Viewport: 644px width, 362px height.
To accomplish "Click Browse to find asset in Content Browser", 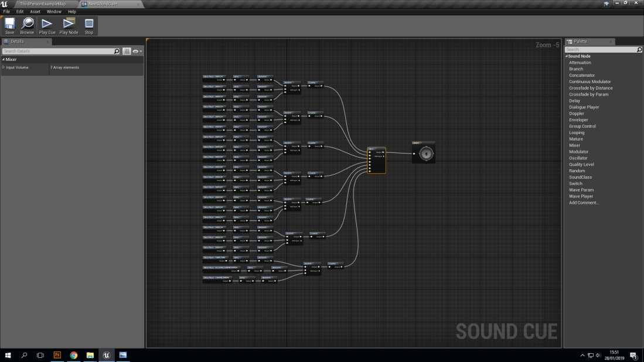I will [27, 24].
